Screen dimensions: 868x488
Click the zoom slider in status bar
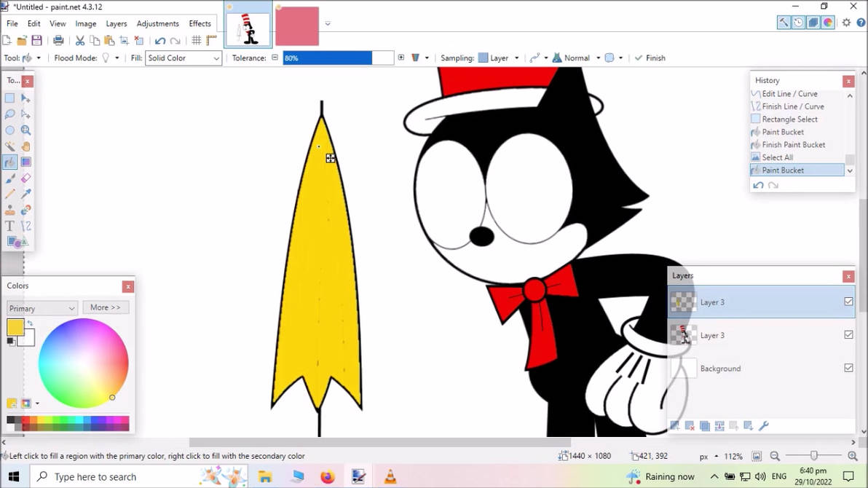coord(814,456)
